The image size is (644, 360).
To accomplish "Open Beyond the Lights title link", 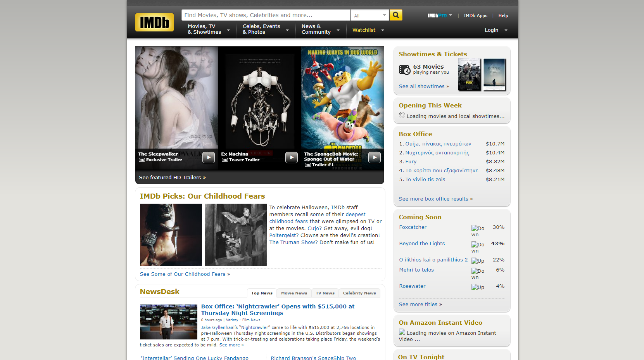I will (x=422, y=244).
